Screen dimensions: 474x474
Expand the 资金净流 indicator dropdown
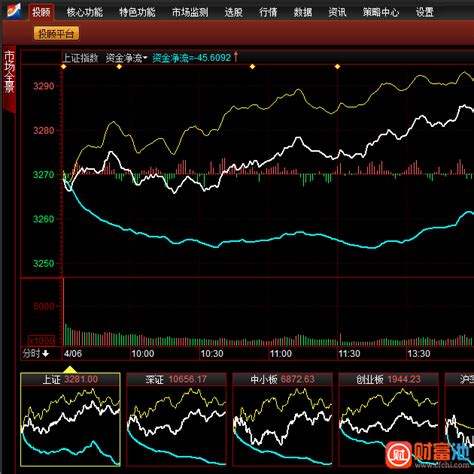pos(127,58)
